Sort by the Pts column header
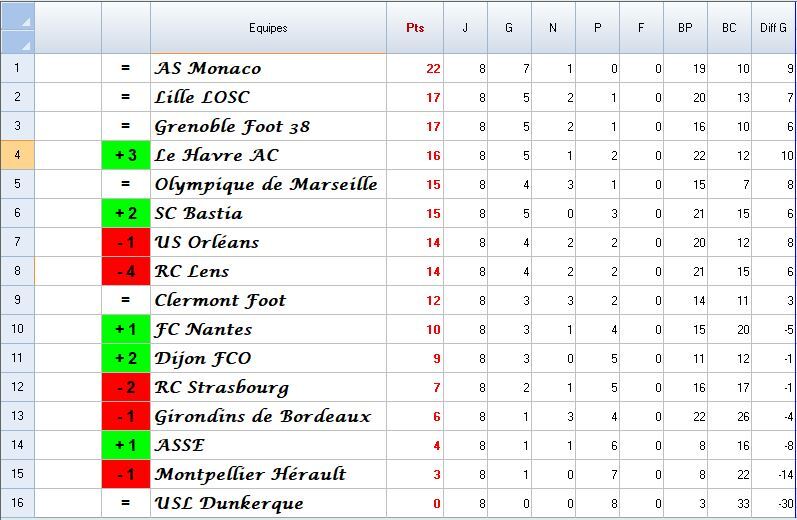 (415, 28)
